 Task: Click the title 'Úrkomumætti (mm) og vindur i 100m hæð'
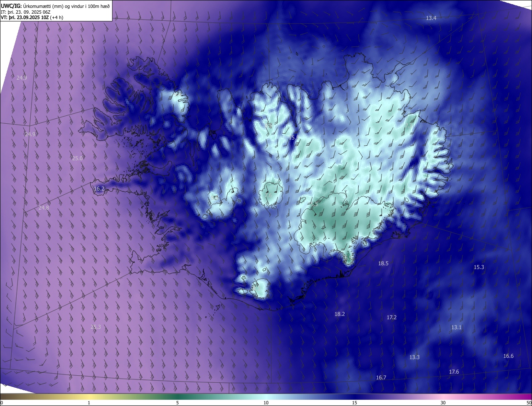point(66,6)
